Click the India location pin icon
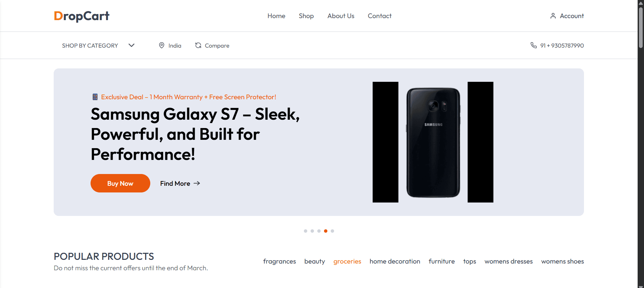 pyautogui.click(x=162, y=45)
